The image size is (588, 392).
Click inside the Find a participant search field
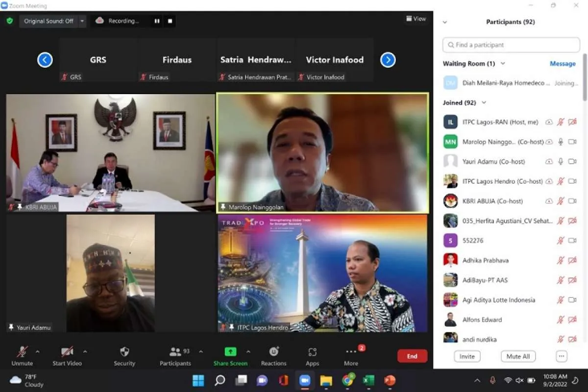511,45
